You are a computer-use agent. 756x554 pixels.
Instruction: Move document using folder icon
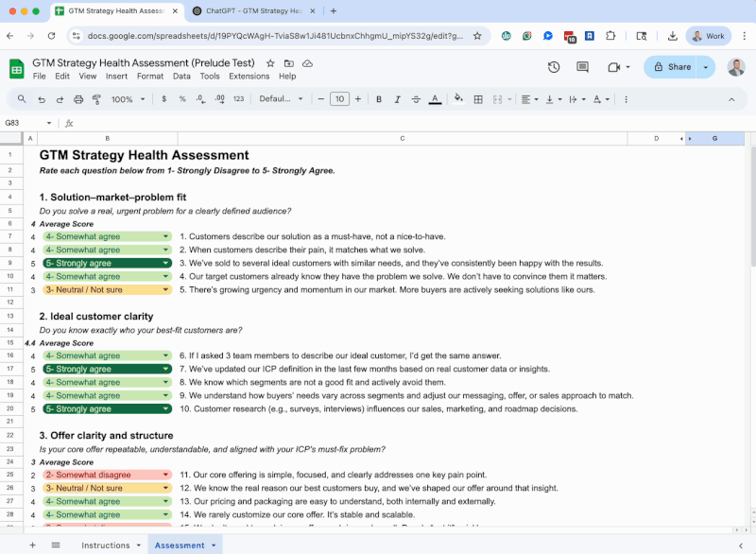[x=289, y=63]
